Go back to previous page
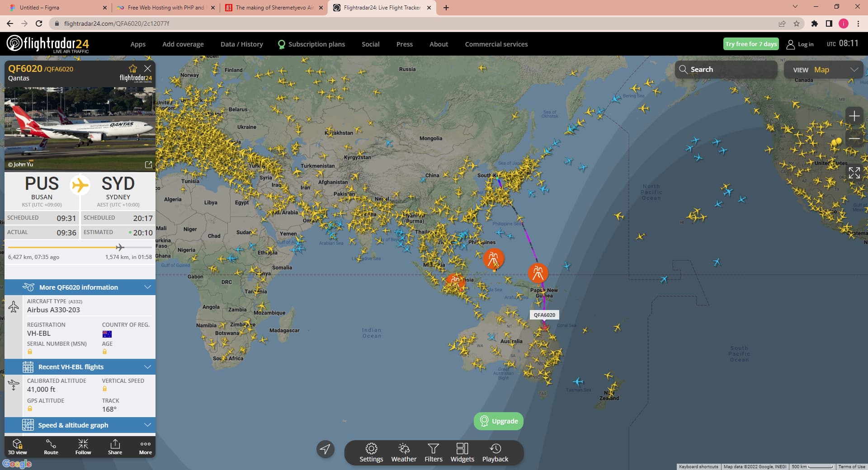This screenshot has height=470, width=868. click(x=10, y=23)
